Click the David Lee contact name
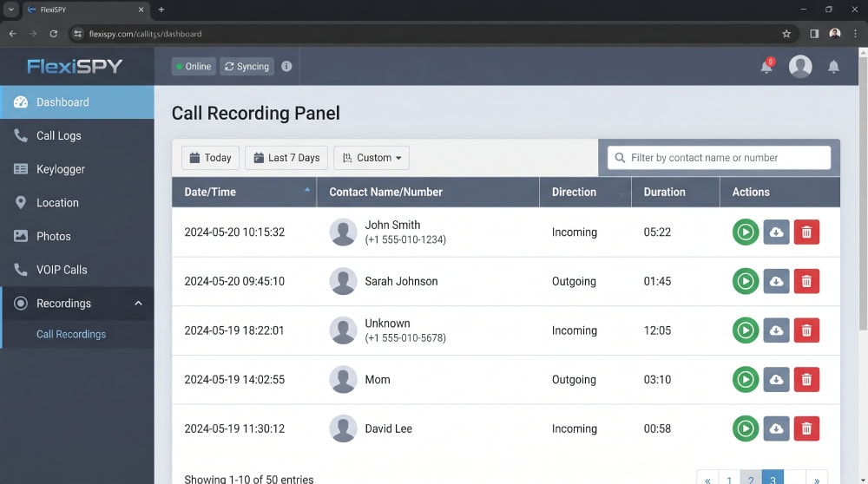This screenshot has width=868, height=484. coord(389,428)
